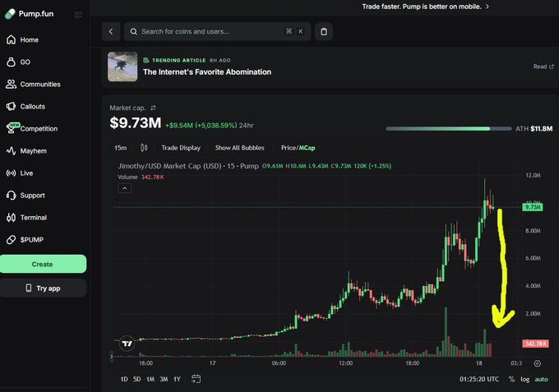The width and height of the screenshot is (559, 392).
Task: Select the 5D time range
Action: coord(137,379)
